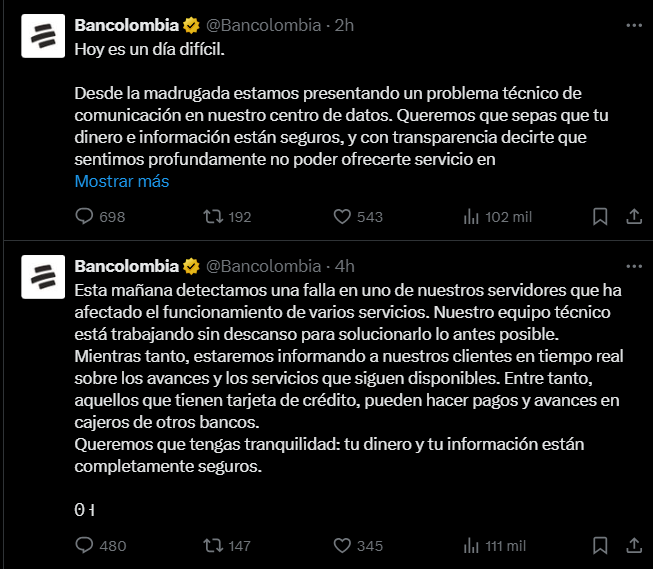View analytics showing 111 mil views
653x569 pixels.
(471, 546)
